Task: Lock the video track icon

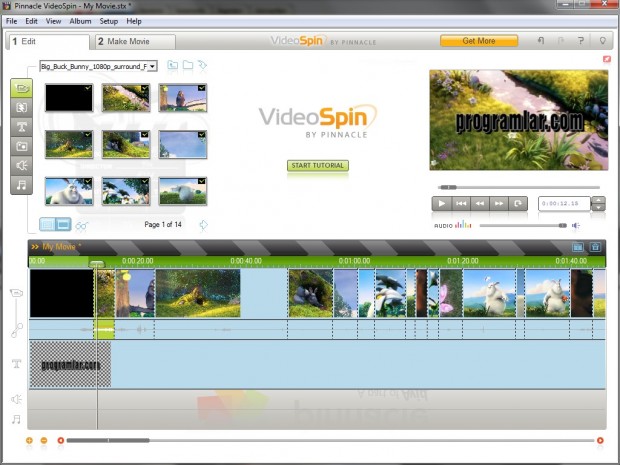Action: click(x=16, y=293)
